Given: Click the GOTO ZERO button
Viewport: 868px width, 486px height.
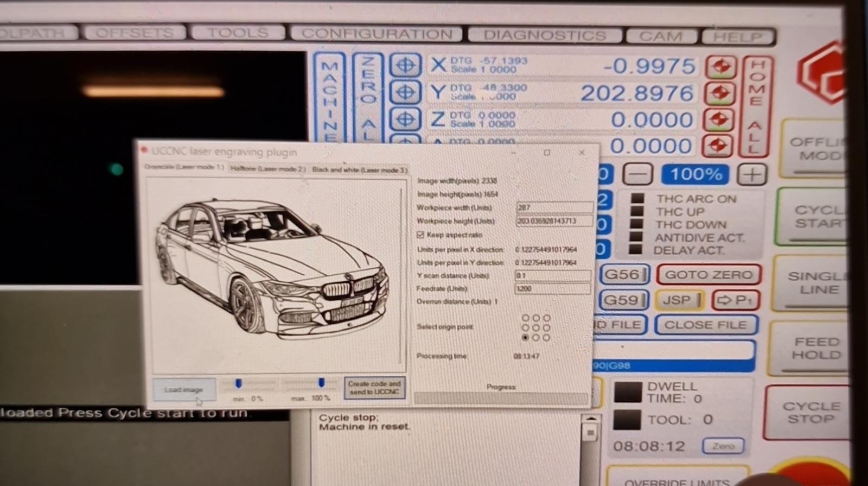Looking at the screenshot, I should (709, 275).
